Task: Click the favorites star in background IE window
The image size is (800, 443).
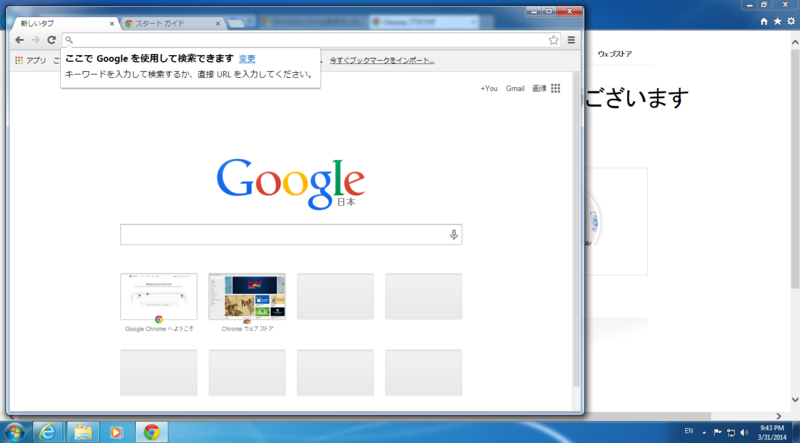Action: 777,21
